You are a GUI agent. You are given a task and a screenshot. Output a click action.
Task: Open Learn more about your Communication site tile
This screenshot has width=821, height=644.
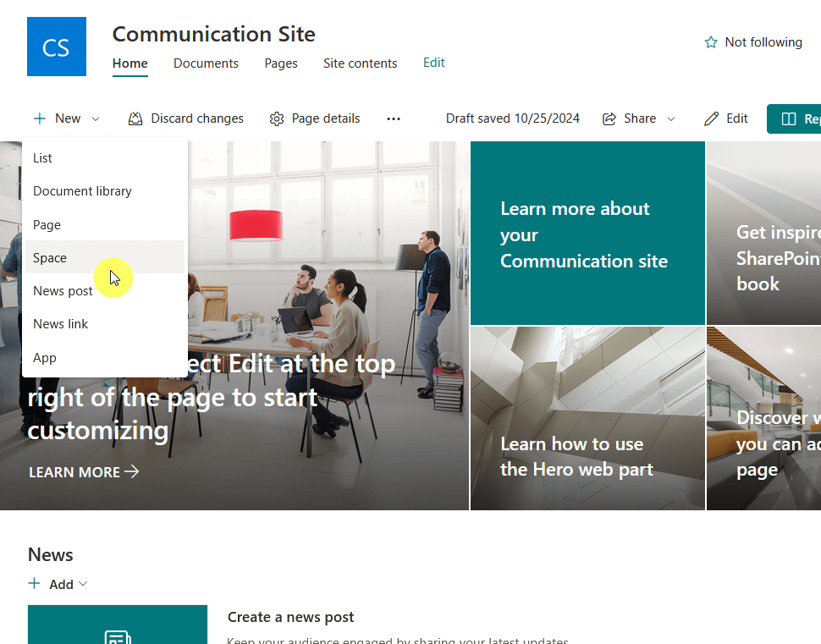(587, 233)
